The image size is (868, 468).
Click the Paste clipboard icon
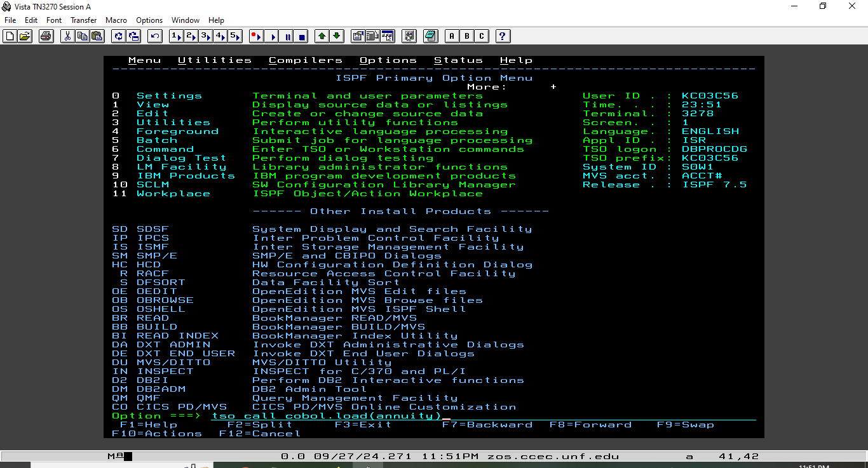pyautogui.click(x=97, y=36)
